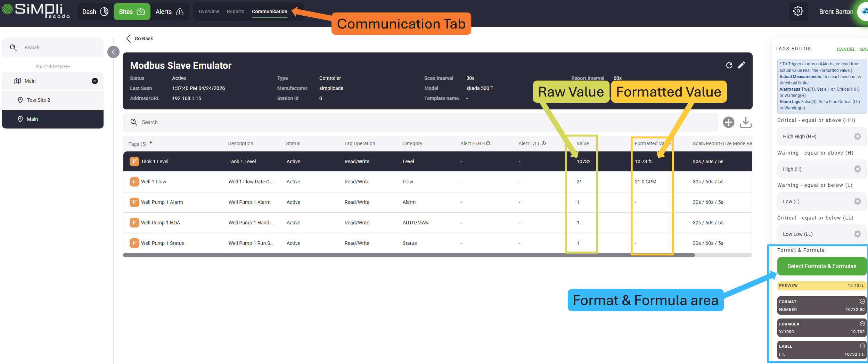The image size is (868, 364).
Task: Remove the FORMULA block with minus icon
Action: 862,324
